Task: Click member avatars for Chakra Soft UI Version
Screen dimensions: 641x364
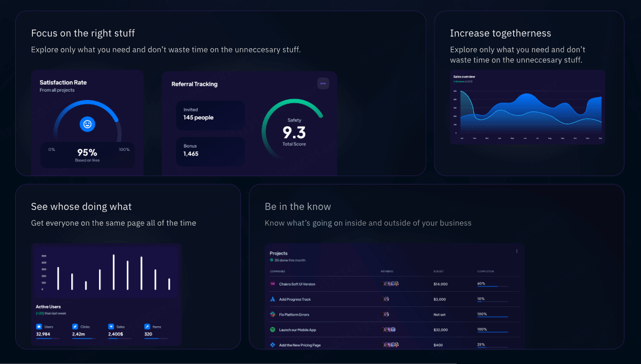Action: (391, 284)
